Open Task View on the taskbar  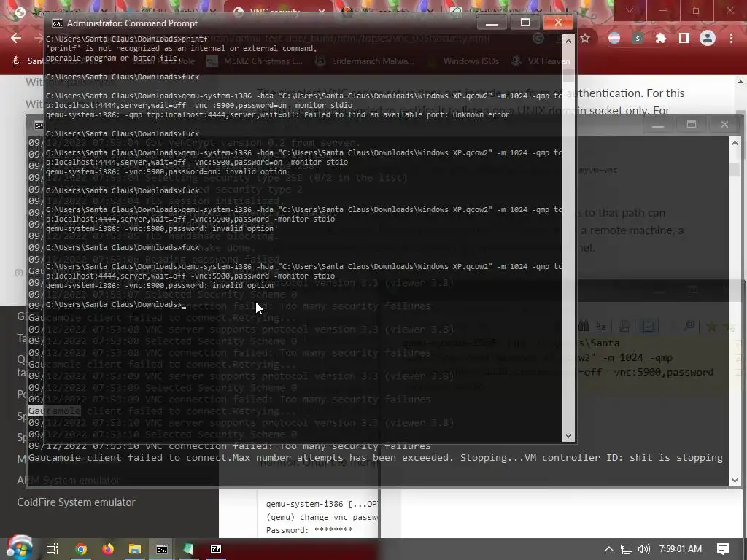(x=53, y=549)
